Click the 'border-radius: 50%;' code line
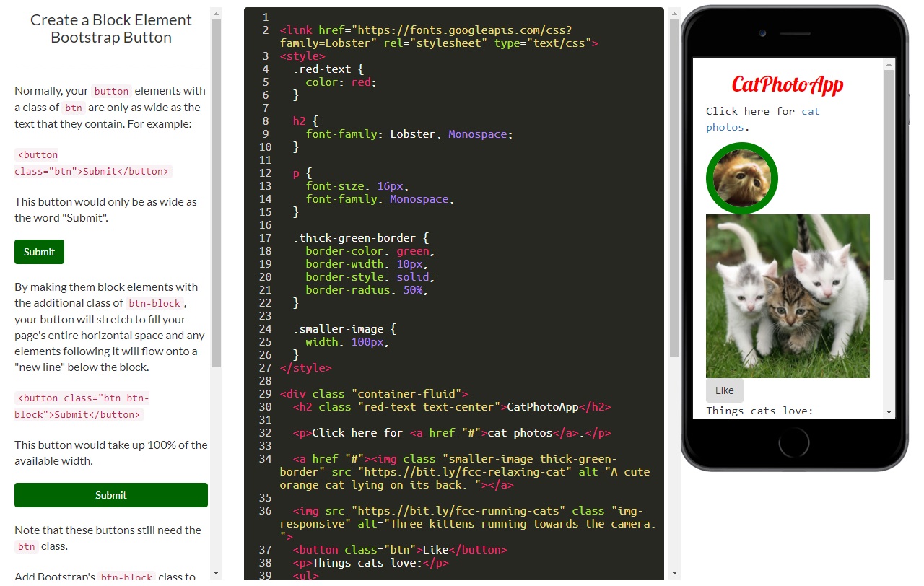 367,290
